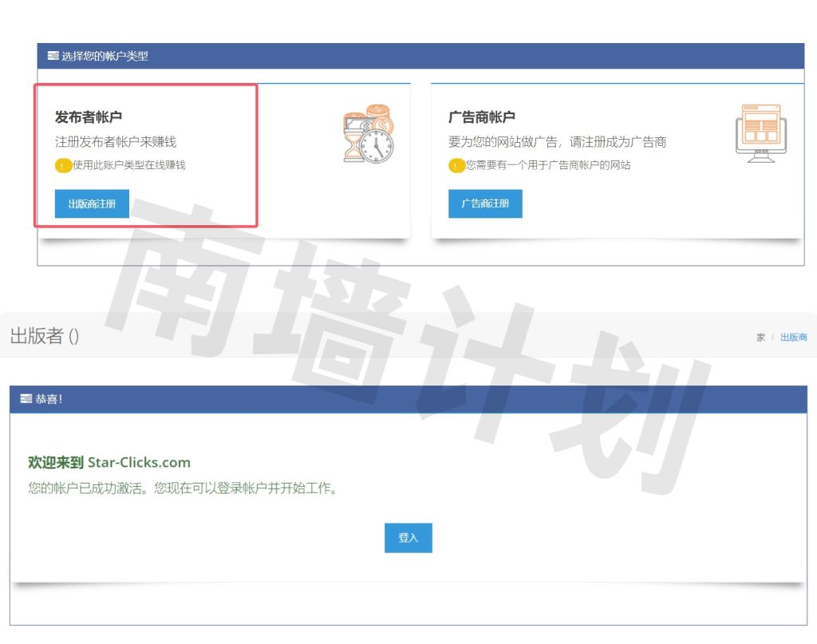Select the 发布者帐户 heading text
817x644 pixels.
click(89, 117)
